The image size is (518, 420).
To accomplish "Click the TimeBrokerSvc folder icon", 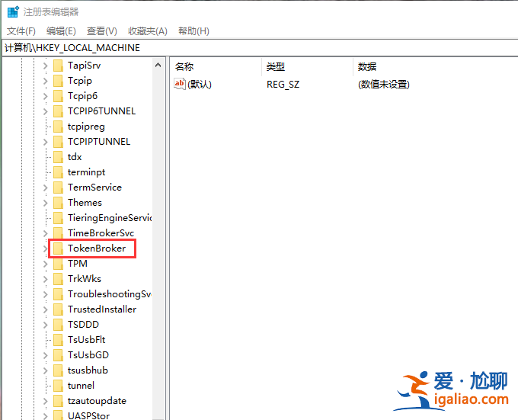I will pyautogui.click(x=58, y=233).
